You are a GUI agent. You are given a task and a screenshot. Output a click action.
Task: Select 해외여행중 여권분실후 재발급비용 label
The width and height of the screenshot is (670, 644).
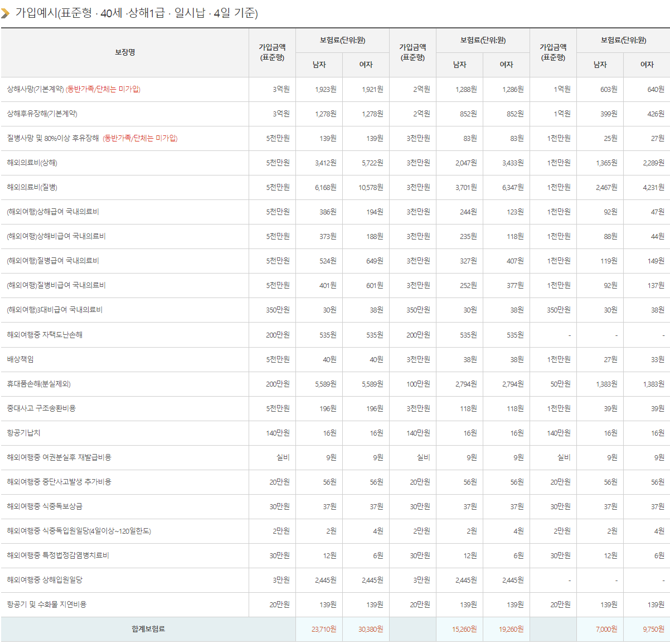[x=59, y=457]
